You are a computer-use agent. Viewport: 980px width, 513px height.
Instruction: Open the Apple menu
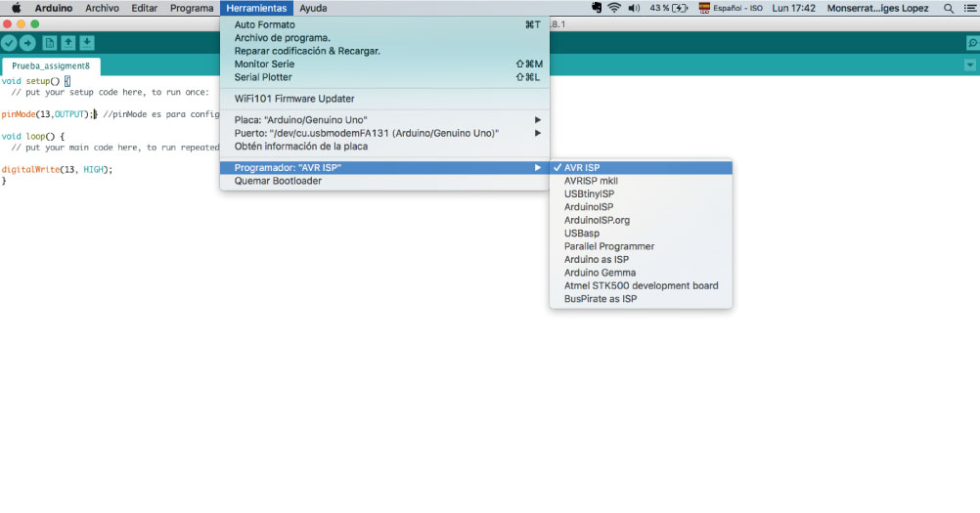click(x=17, y=8)
